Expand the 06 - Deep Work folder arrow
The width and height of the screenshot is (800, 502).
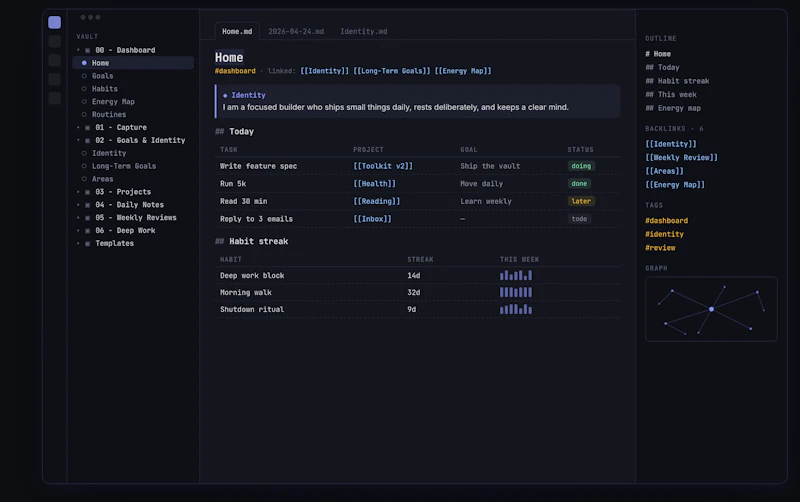(78, 231)
